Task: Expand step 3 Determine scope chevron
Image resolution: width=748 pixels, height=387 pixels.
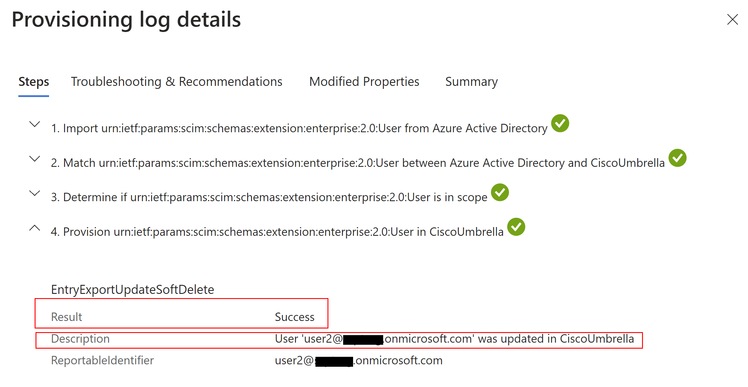Action: 34,193
